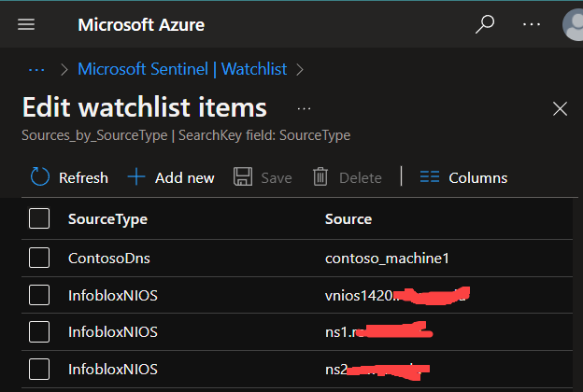Close the Edit watchlist items pane
This screenshot has width=583, height=392.
[x=560, y=108]
